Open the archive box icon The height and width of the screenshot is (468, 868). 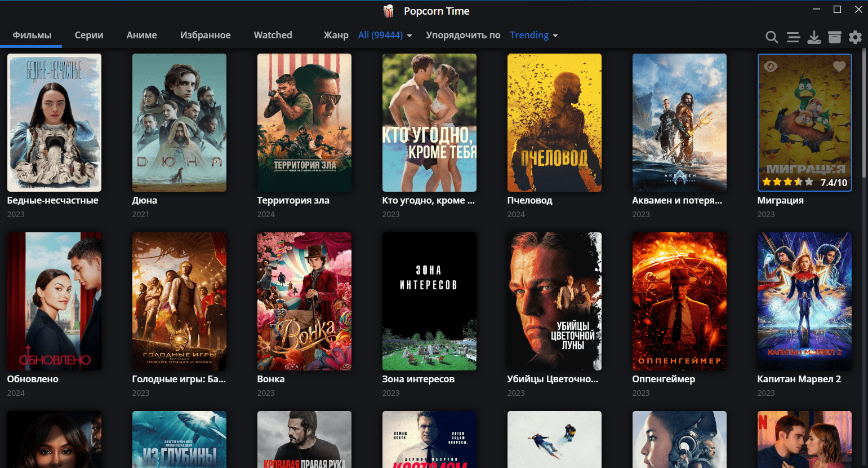(x=835, y=37)
